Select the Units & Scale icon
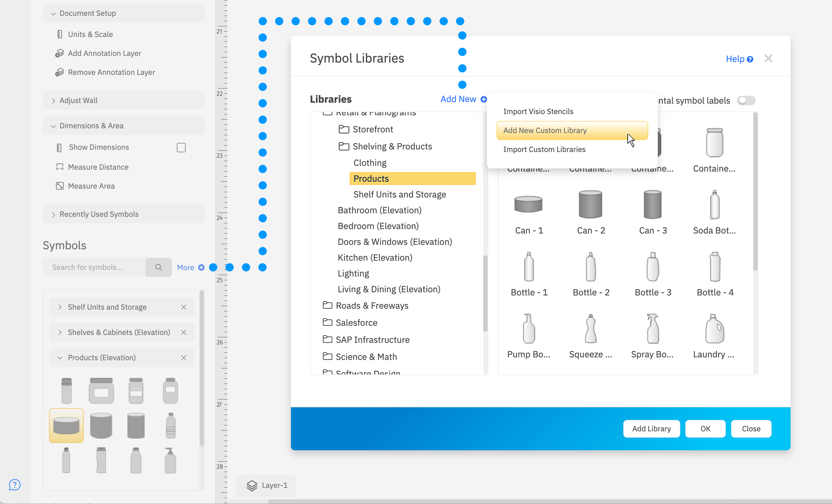This screenshot has height=504, width=832. [x=60, y=34]
